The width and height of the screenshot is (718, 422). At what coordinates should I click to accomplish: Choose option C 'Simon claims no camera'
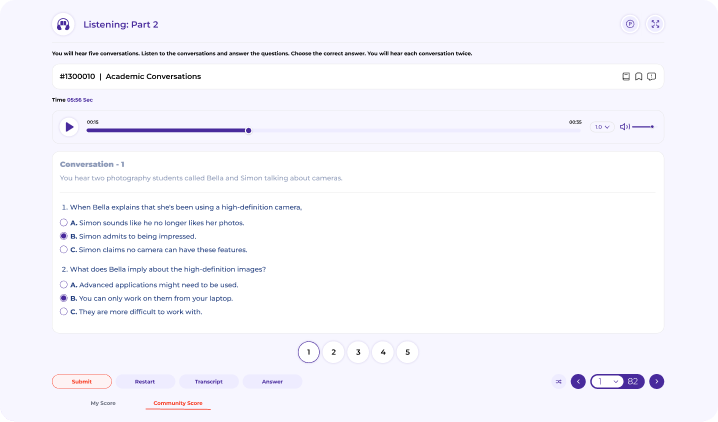[x=64, y=249]
